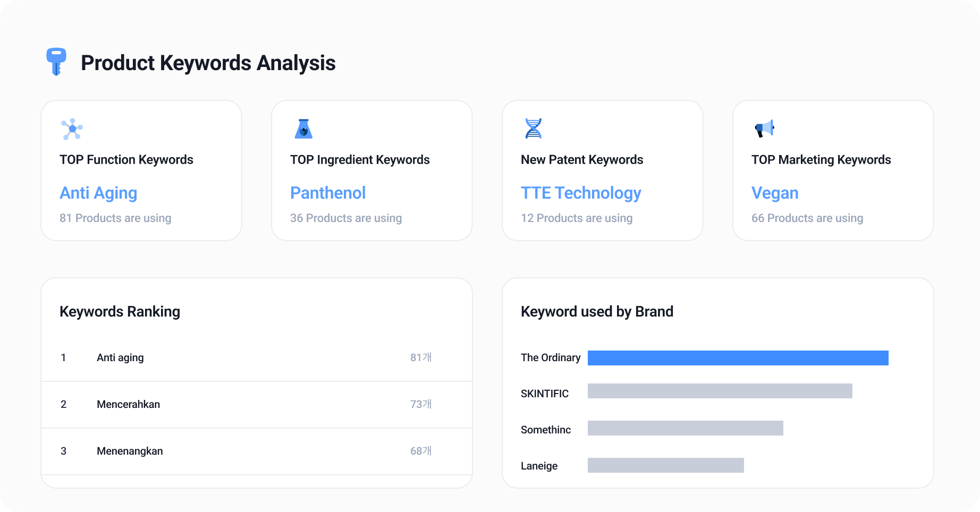Screen dimensions: 980x512
Task: Click the TOP Function Keywords heading
Action: tap(126, 160)
